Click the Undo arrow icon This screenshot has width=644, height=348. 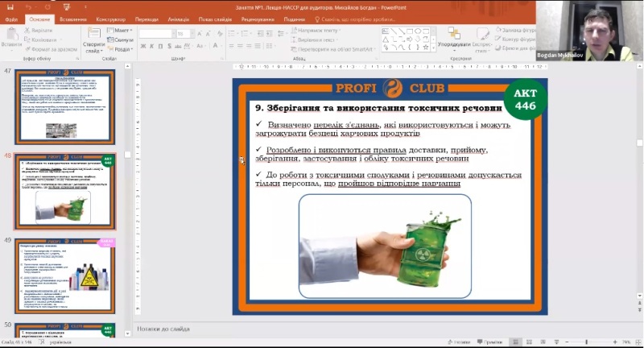click(28, 7)
